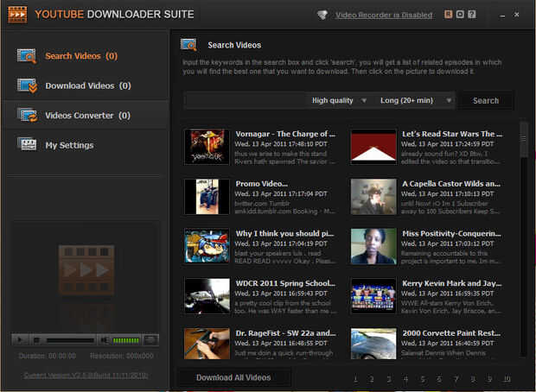Click the Download Videos sidebar icon
The width and height of the screenshot is (536, 392).
point(27,85)
